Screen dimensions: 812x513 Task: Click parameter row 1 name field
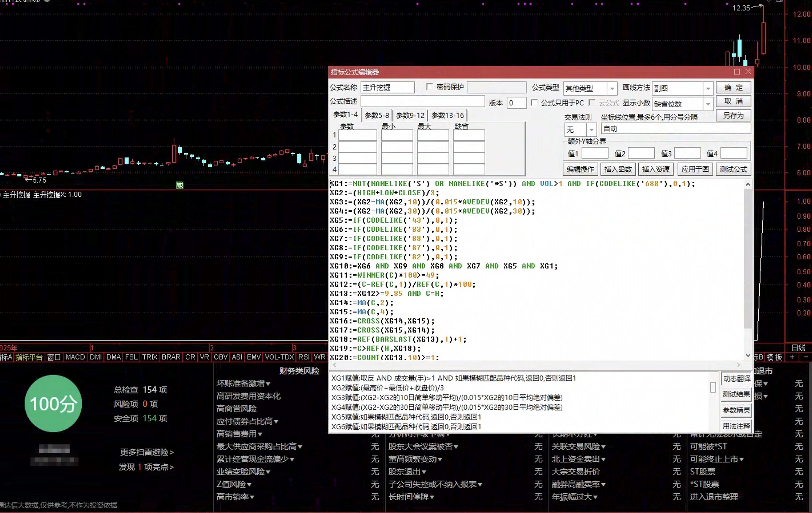(x=358, y=135)
